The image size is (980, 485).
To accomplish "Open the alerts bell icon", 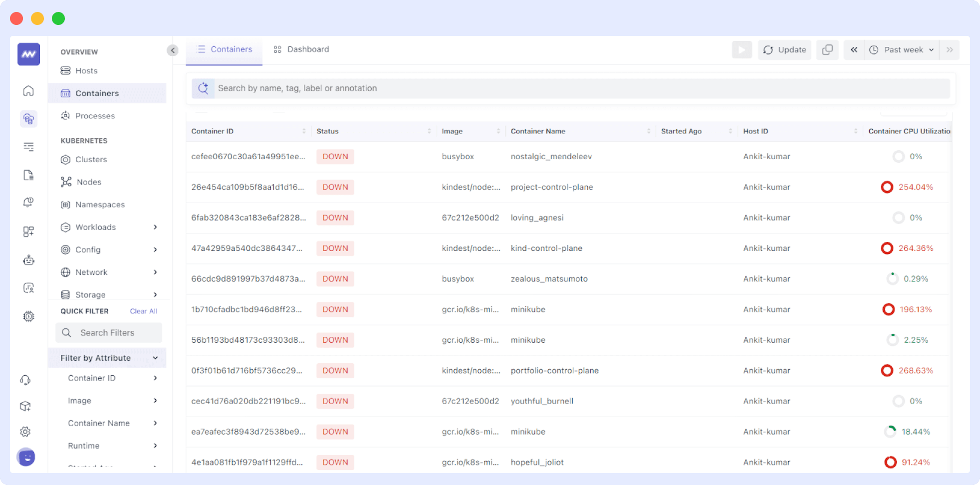I will (28, 202).
